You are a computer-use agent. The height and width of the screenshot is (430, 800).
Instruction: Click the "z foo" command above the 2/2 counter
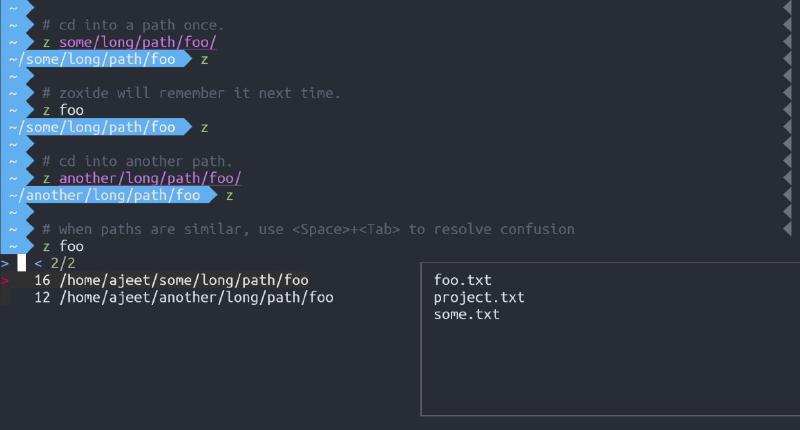[x=63, y=246]
